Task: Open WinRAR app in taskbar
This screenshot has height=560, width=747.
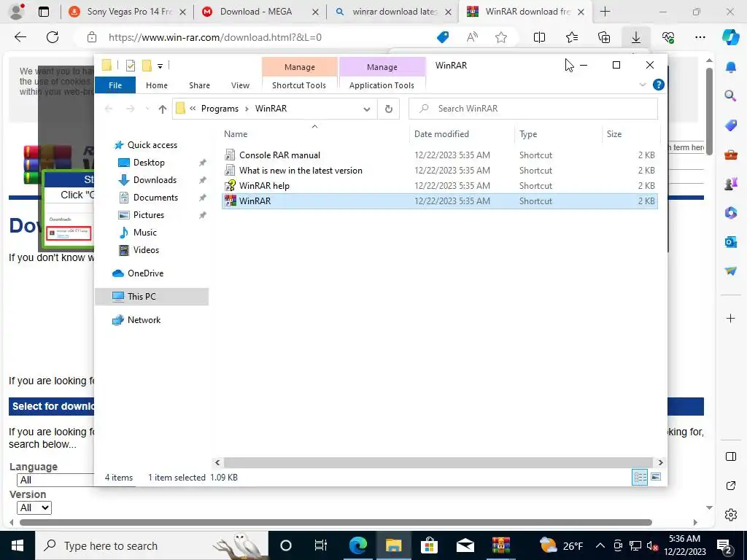Action: [x=500, y=545]
